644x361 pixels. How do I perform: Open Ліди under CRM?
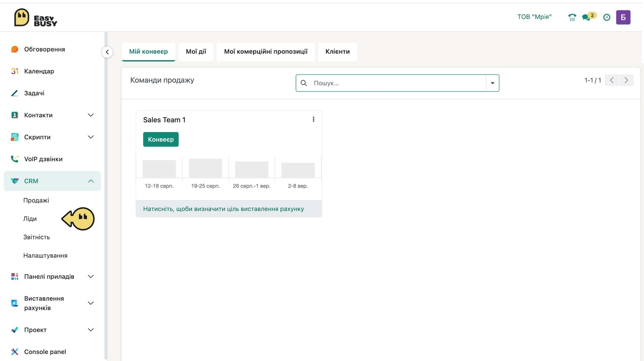(x=30, y=219)
